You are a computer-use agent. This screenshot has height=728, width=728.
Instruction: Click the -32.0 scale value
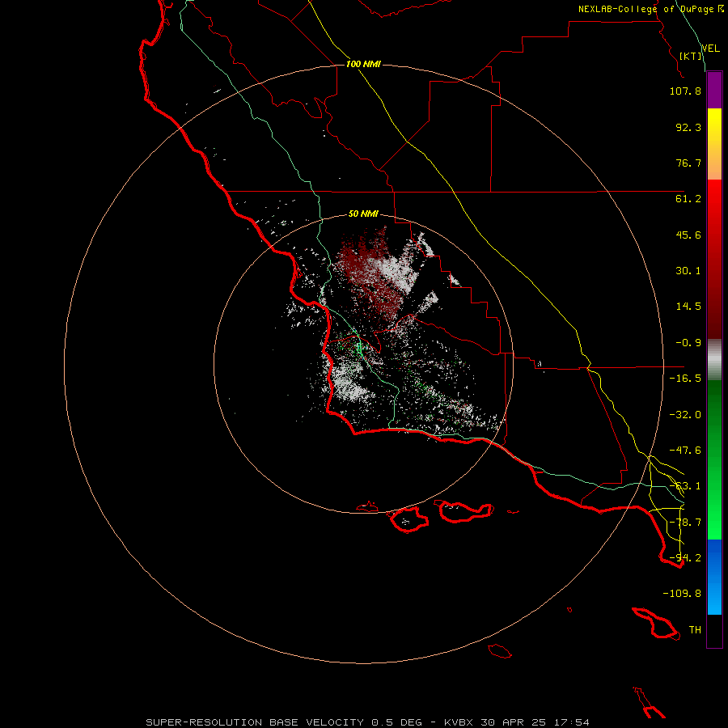click(x=685, y=415)
